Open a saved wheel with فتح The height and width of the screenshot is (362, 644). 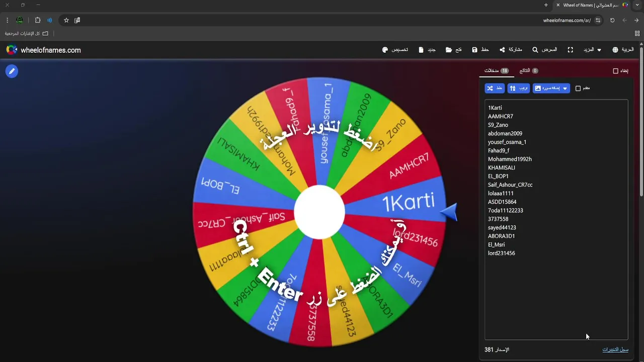click(454, 50)
